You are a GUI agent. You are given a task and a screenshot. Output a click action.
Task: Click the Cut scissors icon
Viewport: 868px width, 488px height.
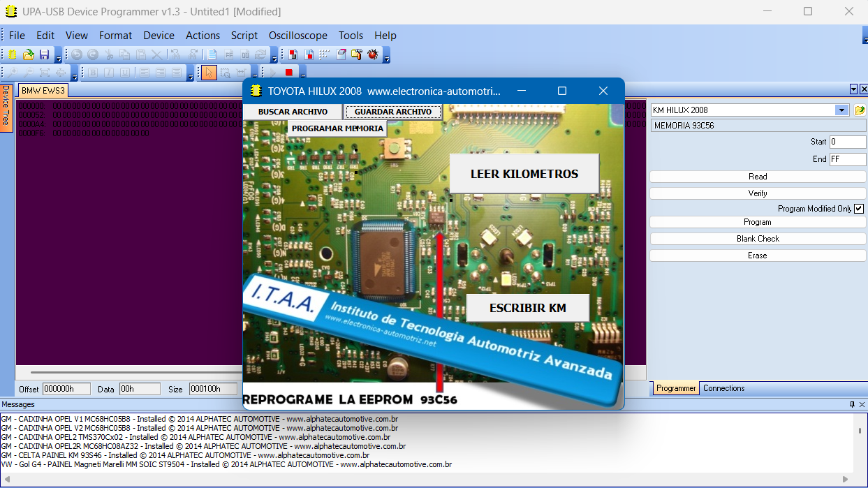click(109, 54)
